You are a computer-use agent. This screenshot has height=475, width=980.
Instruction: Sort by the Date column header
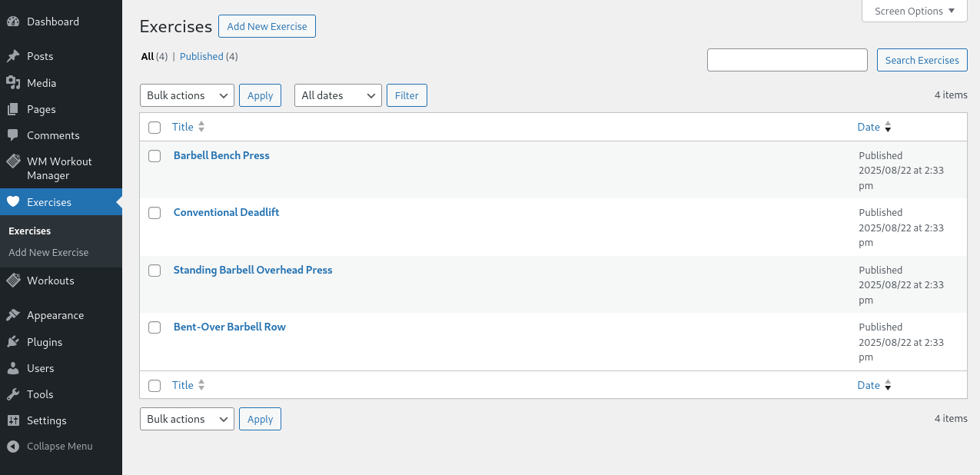pos(869,127)
